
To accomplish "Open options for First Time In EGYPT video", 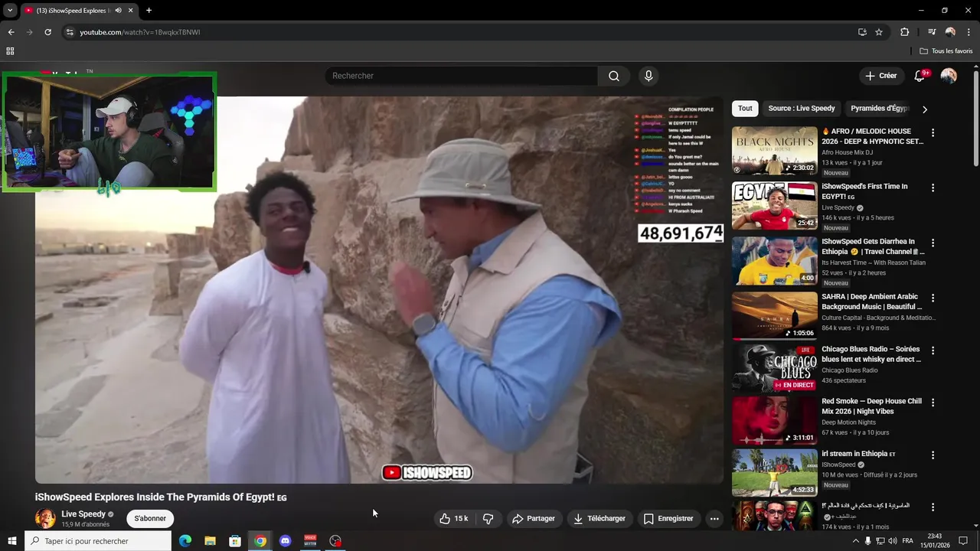I will click(x=933, y=187).
